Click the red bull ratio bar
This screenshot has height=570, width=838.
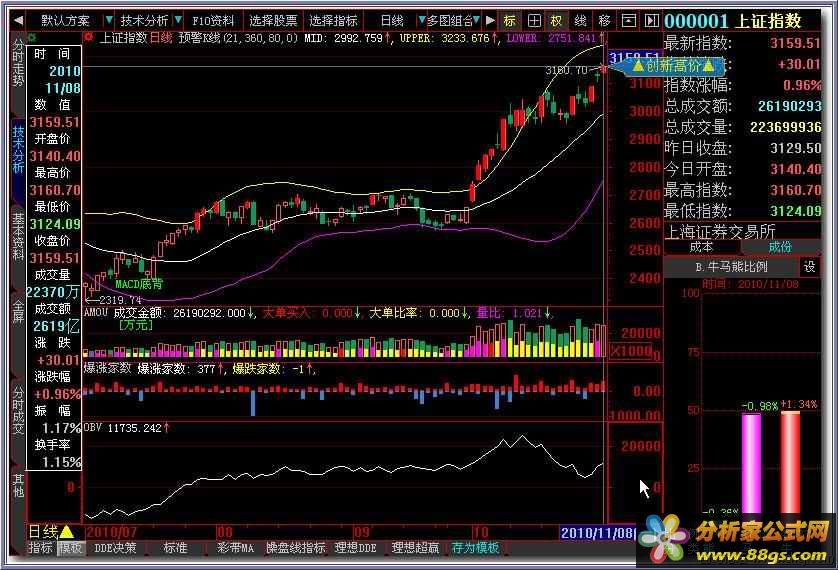pyautogui.click(x=790, y=462)
